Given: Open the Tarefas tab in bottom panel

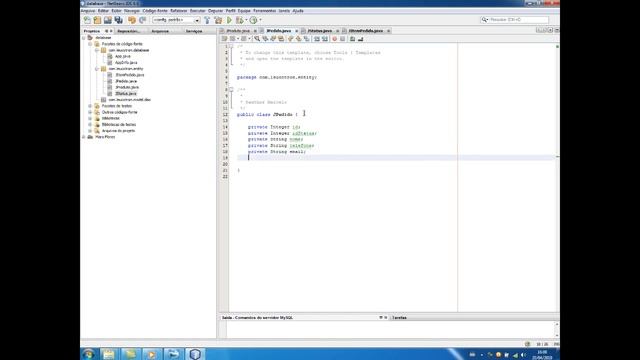Looking at the screenshot, I should (x=399, y=318).
